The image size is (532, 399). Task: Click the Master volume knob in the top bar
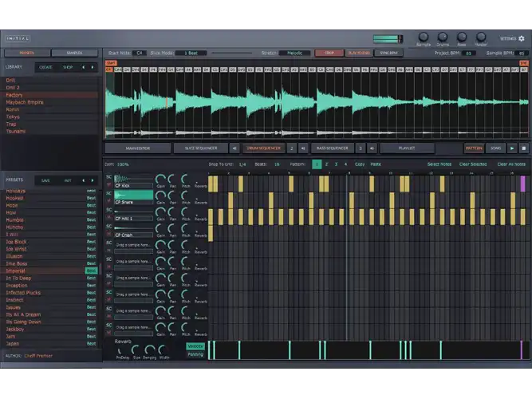click(x=481, y=37)
